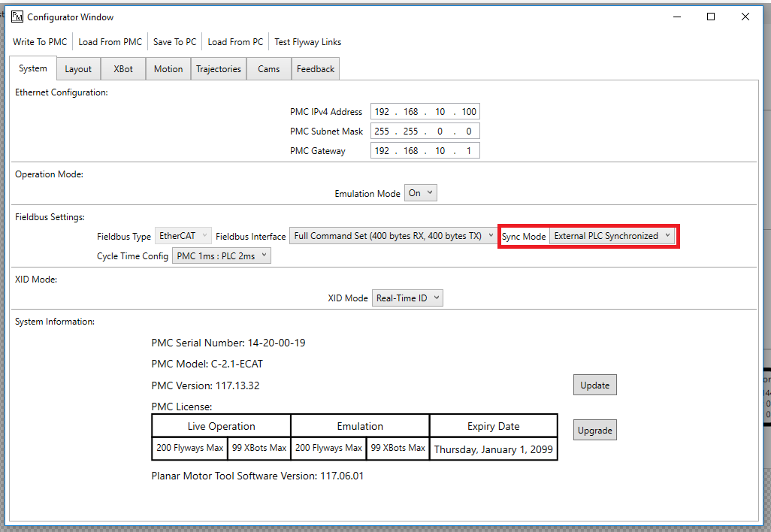Viewport: 771px width, 532px height.
Task: Open the XBot tab
Action: [123, 69]
